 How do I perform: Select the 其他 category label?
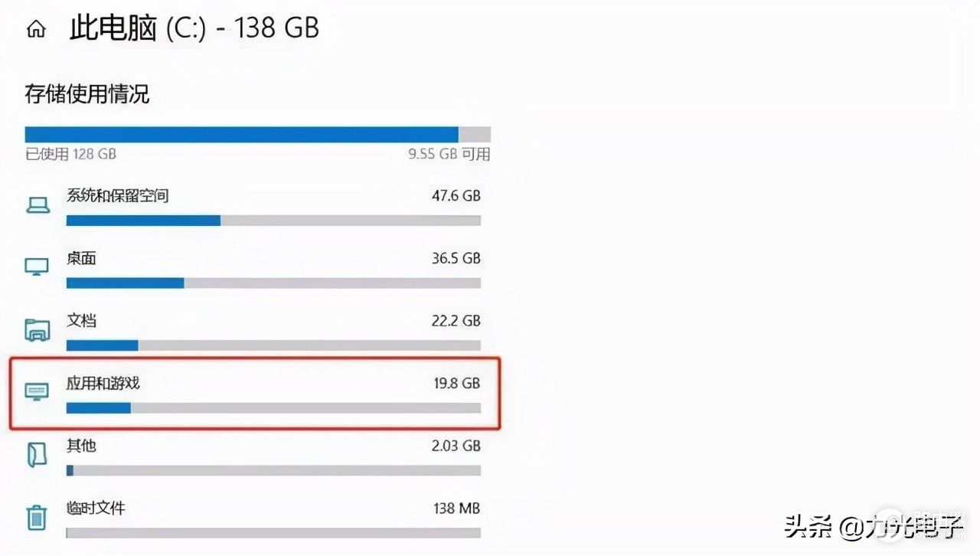(81, 446)
